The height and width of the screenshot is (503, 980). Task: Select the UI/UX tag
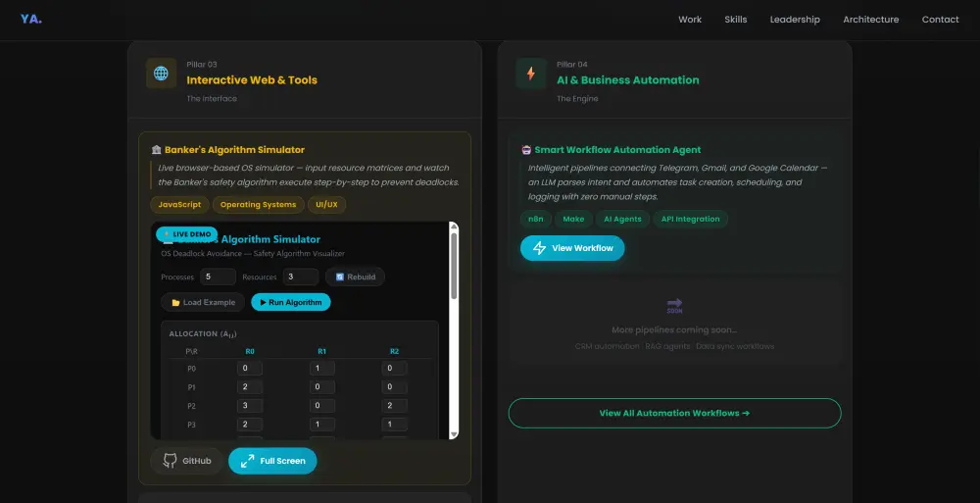point(326,205)
